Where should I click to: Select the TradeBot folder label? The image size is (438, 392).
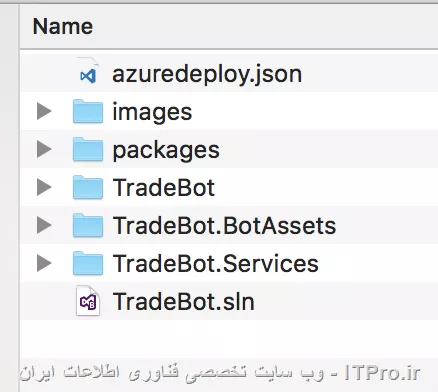tap(164, 187)
